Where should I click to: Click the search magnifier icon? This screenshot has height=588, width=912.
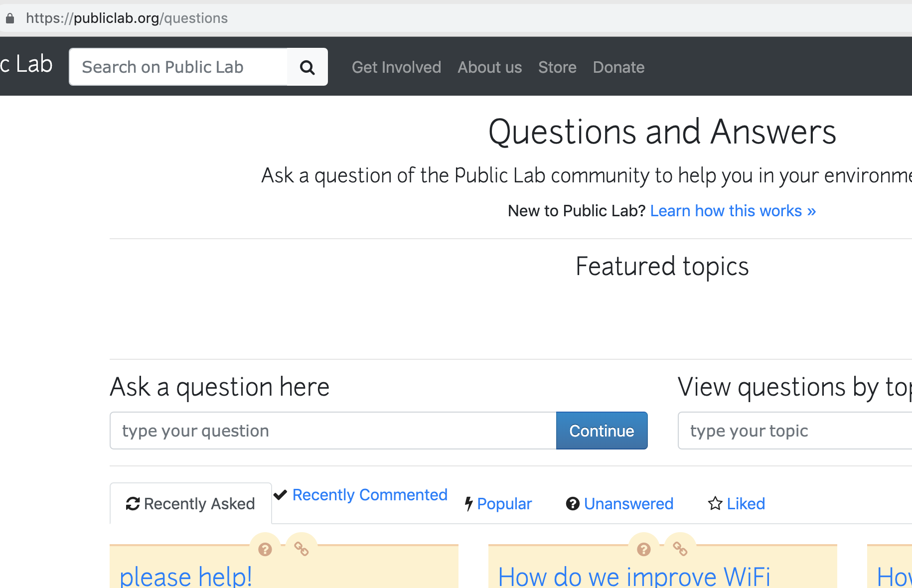[307, 67]
